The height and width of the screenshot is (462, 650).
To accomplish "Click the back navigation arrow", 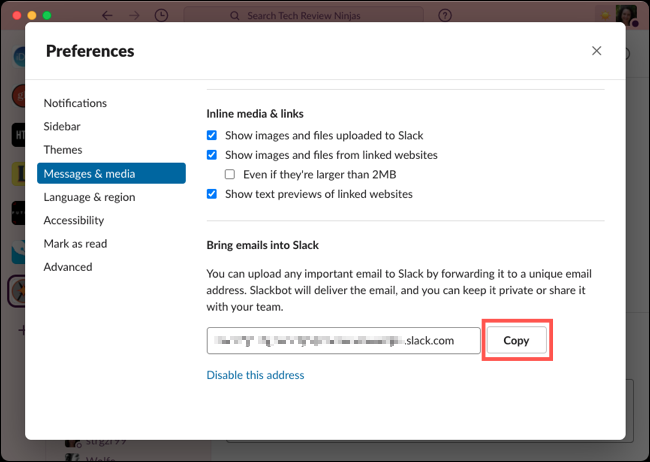I will coord(107,16).
